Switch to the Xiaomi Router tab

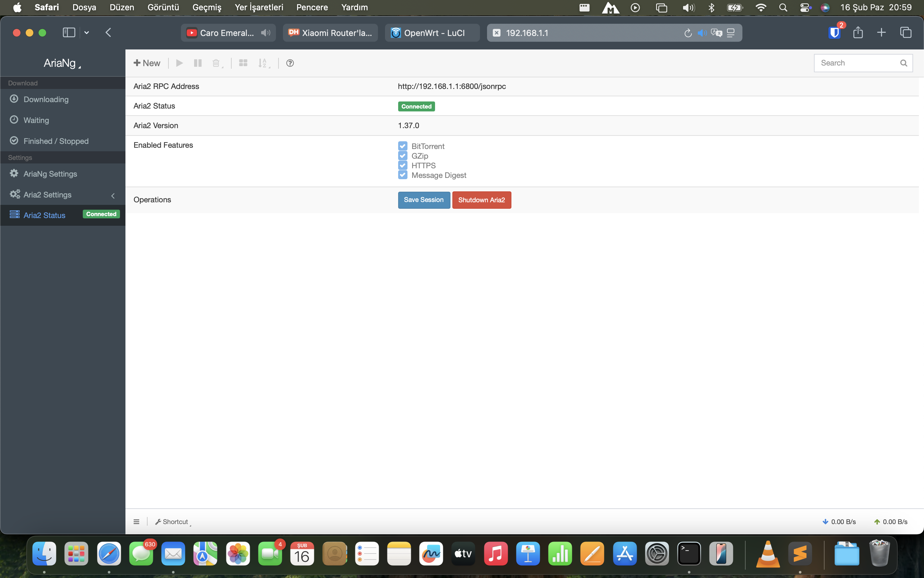pyautogui.click(x=330, y=33)
